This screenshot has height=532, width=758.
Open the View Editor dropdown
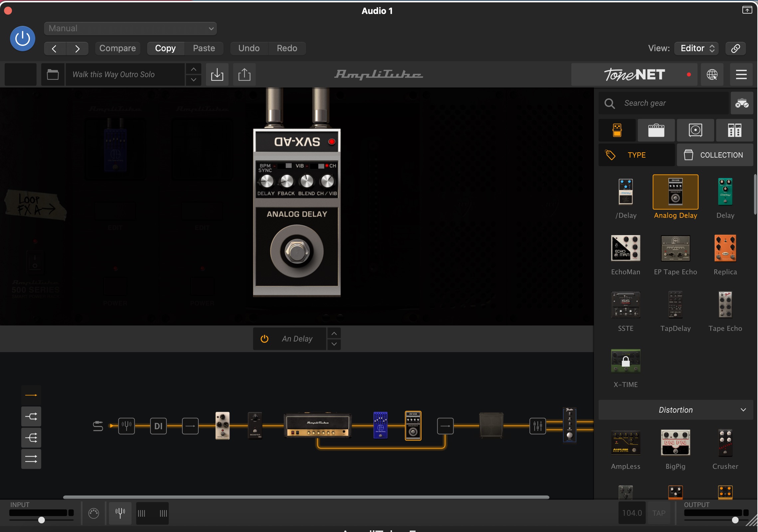tap(697, 49)
